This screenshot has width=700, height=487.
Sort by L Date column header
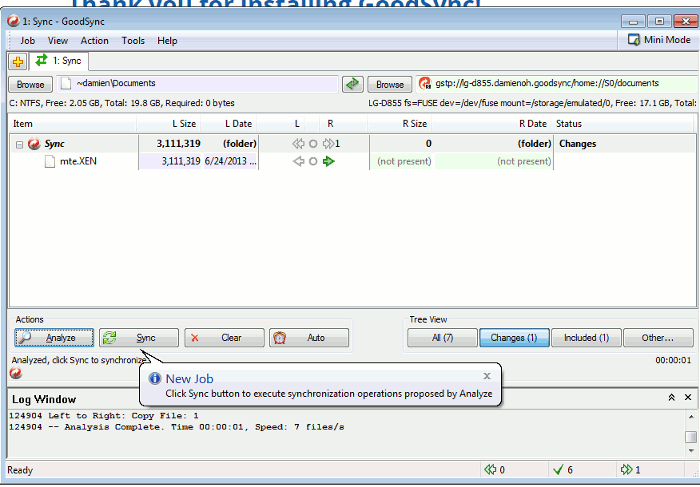(x=228, y=124)
